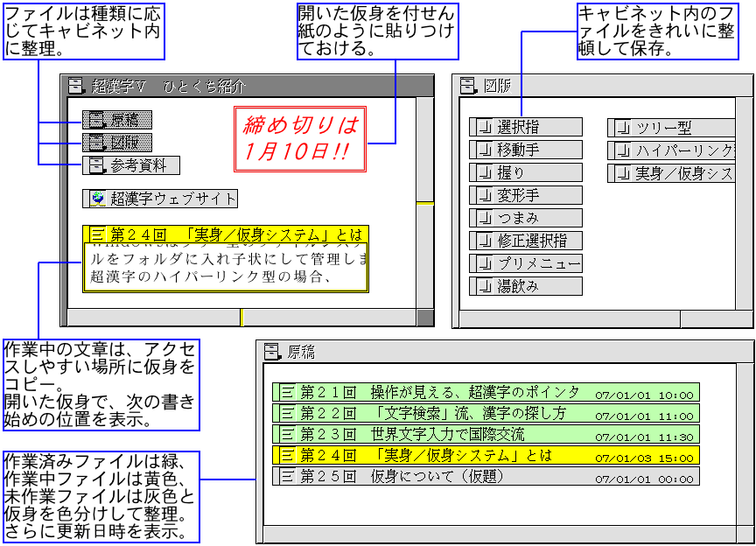Click title bar of opened 第２４回 virtual object

coord(226,234)
